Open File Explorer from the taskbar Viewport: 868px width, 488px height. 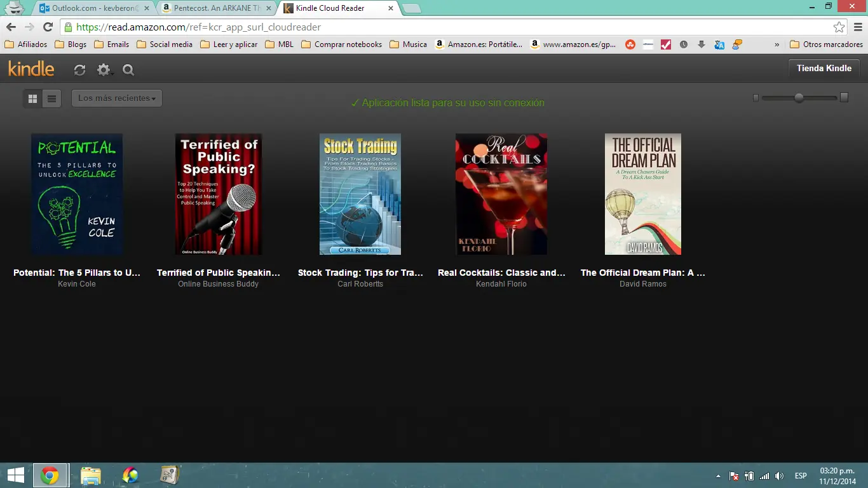tap(91, 475)
